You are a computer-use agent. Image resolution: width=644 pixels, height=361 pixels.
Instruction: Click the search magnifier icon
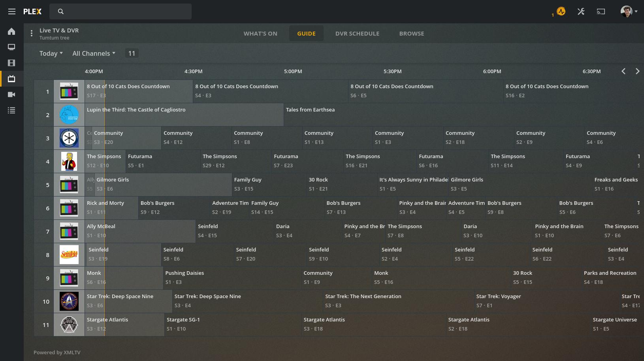tap(60, 11)
